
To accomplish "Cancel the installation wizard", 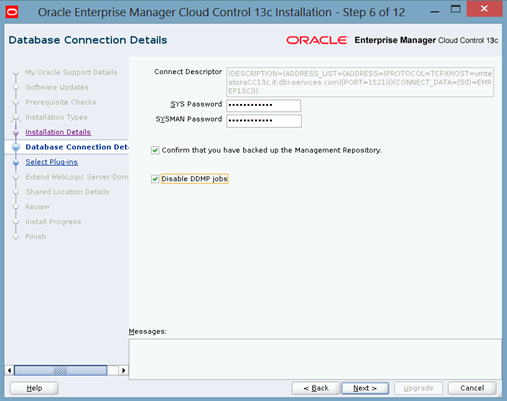I will coord(472,388).
